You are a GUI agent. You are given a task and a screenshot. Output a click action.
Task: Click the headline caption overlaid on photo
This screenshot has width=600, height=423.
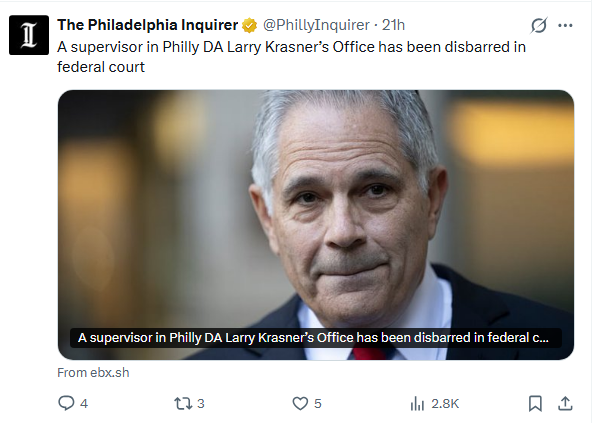(313, 338)
